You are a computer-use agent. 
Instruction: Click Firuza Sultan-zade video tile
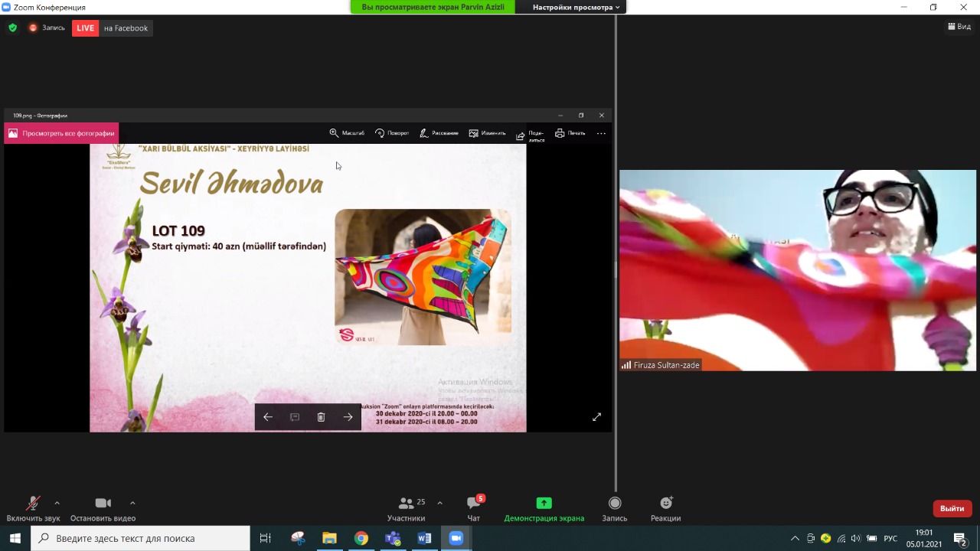pos(798,270)
